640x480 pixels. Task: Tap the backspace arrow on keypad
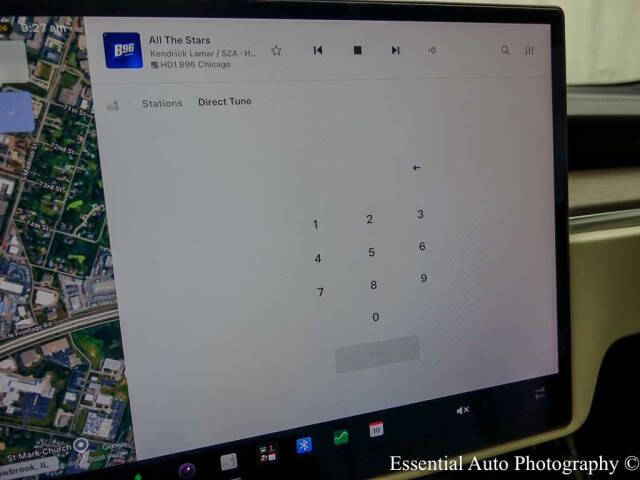(416, 168)
